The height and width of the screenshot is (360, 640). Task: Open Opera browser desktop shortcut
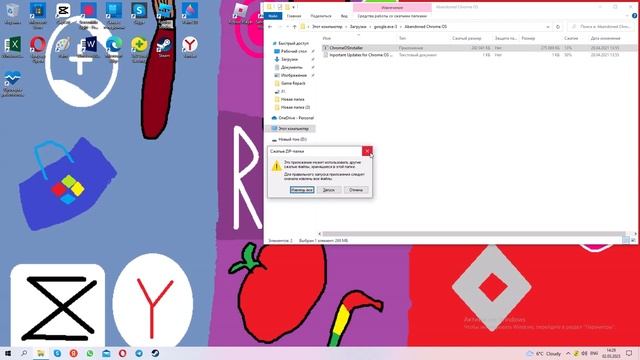coord(38,48)
